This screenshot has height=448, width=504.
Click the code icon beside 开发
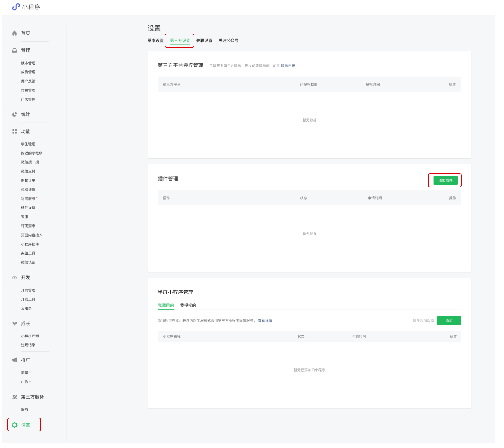[x=14, y=278]
